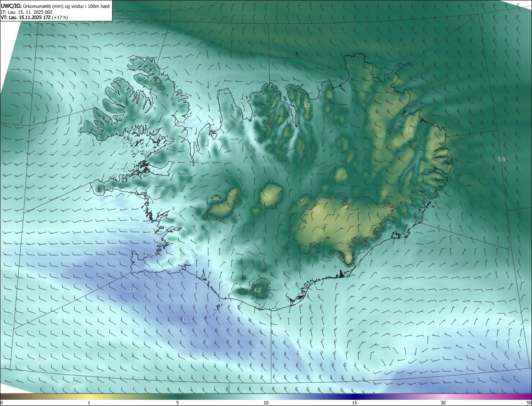Click the colorbar tick label "0"

click(2, 403)
